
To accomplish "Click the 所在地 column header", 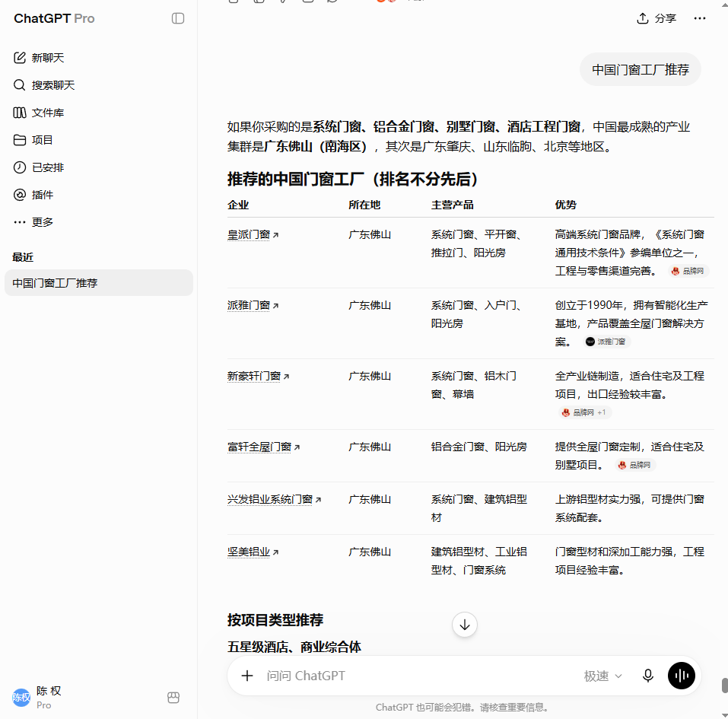I will click(364, 205).
